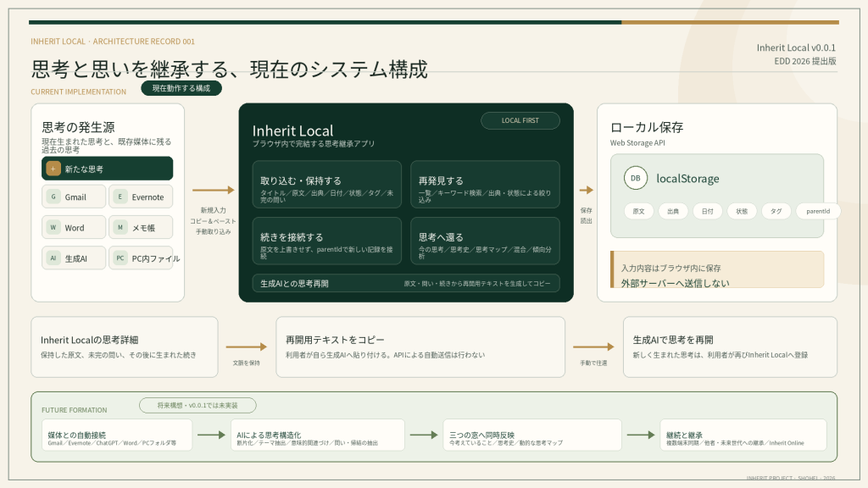Click the 継続と継承 future box
The image size is (868, 488).
pos(743,435)
